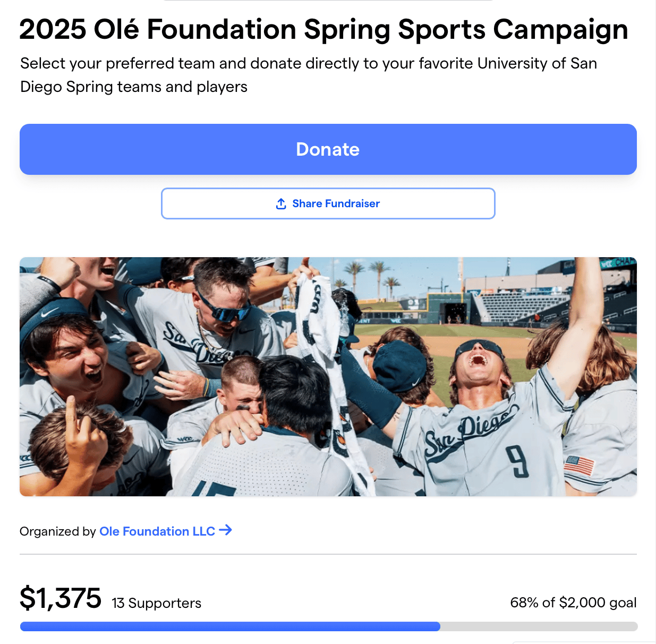
Task: Click the upload share icon beside Share Fundraiser
Action: click(x=281, y=204)
